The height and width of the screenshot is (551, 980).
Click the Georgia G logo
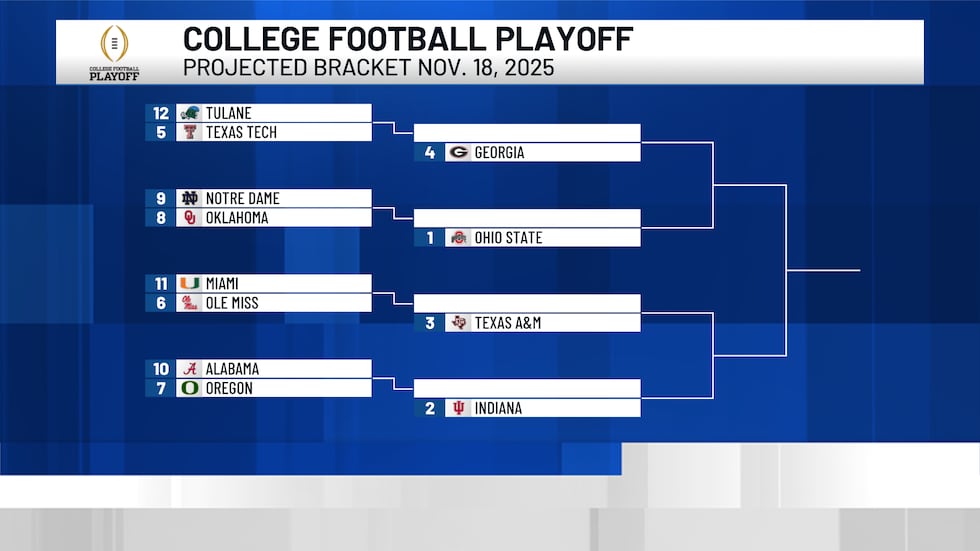(x=458, y=153)
